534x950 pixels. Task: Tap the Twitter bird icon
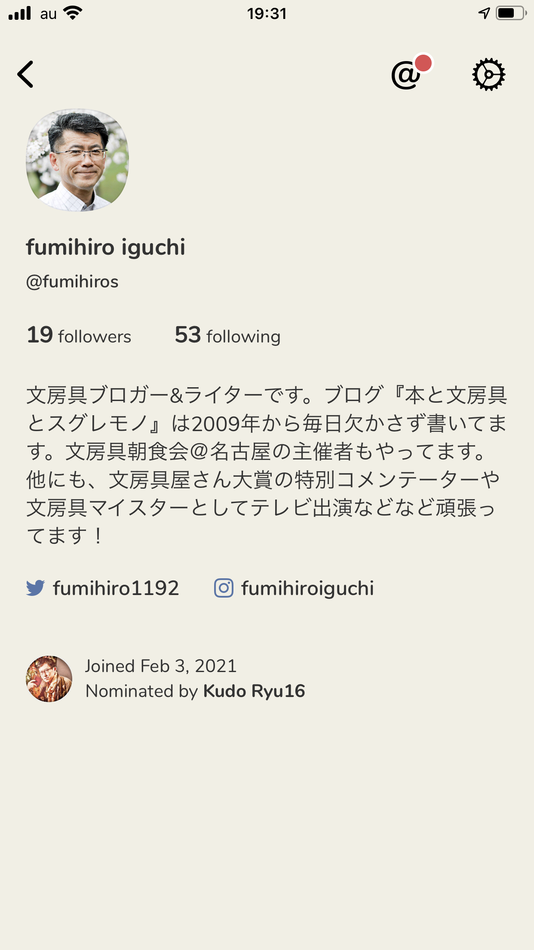pyautogui.click(x=35, y=588)
